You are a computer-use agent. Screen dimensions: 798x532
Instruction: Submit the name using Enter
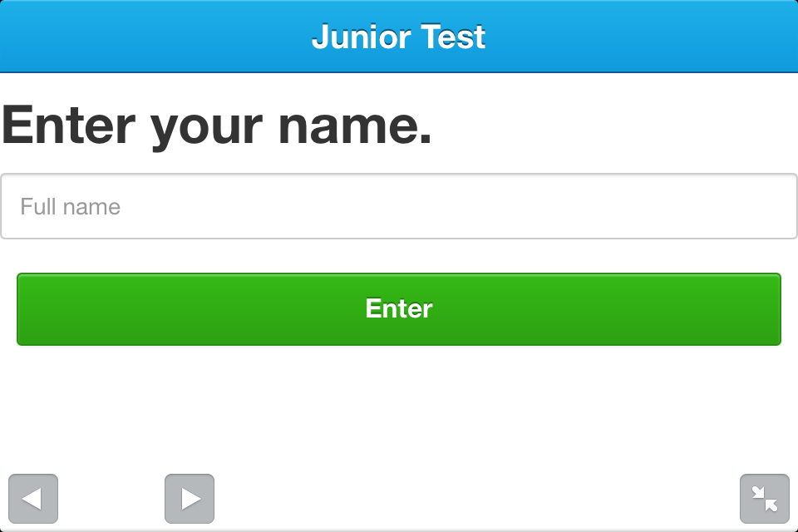click(x=399, y=309)
